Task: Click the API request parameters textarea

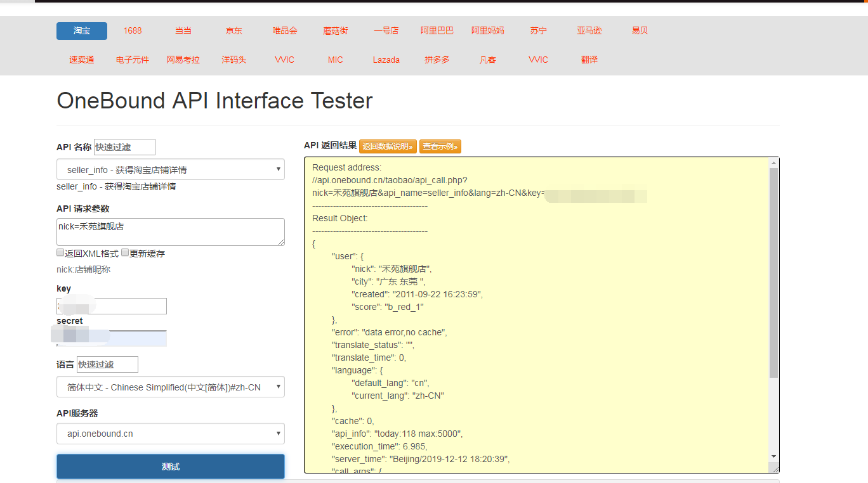Action: [171, 232]
